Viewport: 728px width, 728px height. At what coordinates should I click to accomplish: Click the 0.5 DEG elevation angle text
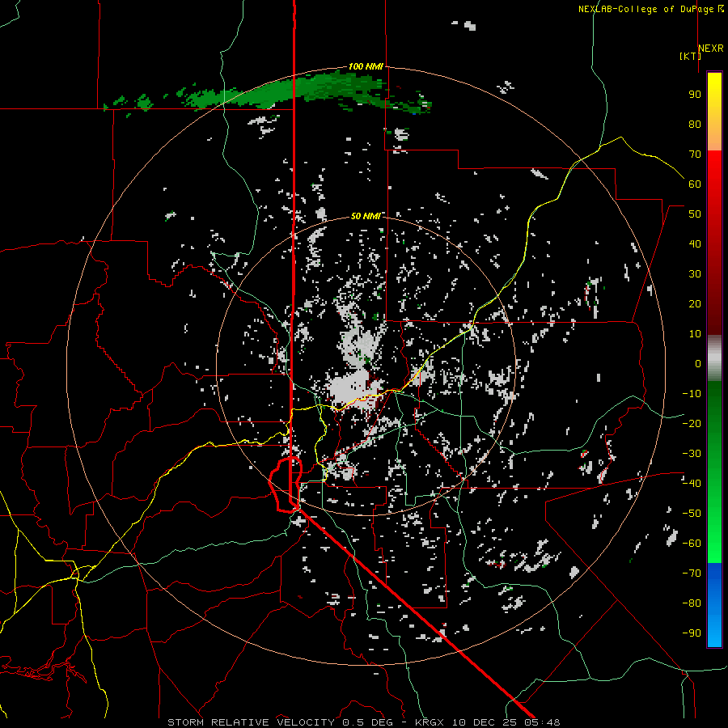pyautogui.click(x=367, y=722)
